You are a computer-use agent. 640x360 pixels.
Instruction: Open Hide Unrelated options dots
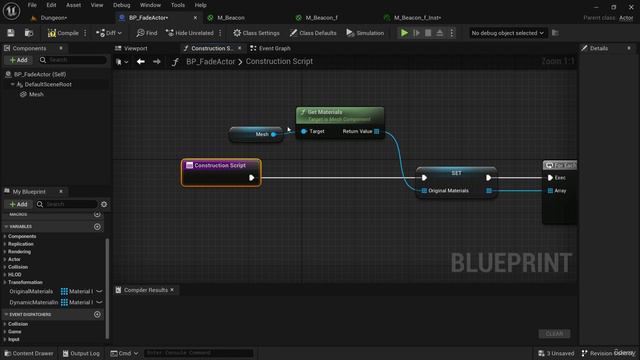220,33
